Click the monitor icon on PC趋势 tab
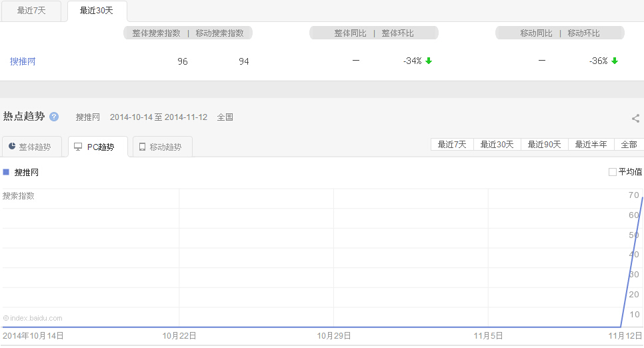The width and height of the screenshot is (644, 348). [x=78, y=147]
